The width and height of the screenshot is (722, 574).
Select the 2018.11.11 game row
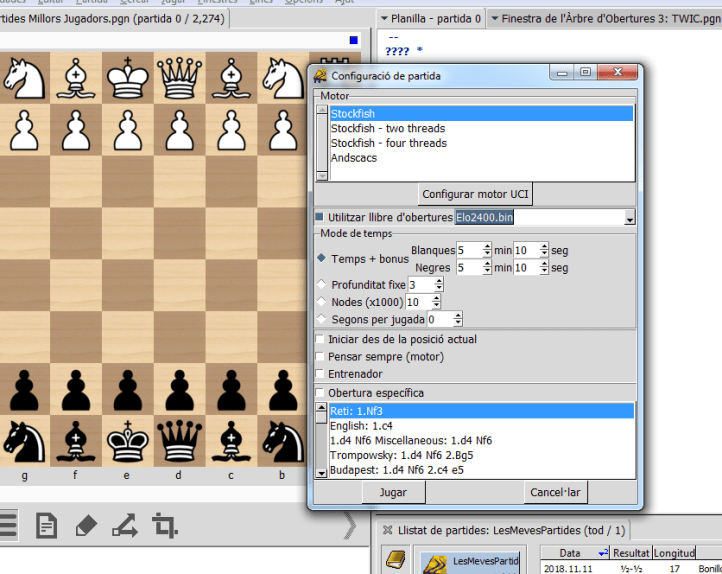(x=631, y=568)
